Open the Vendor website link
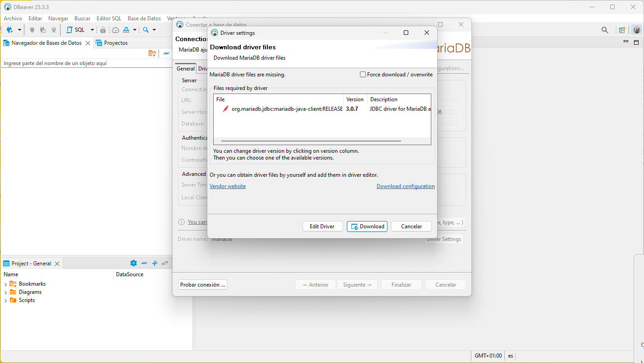The height and width of the screenshot is (363, 644). tap(228, 186)
